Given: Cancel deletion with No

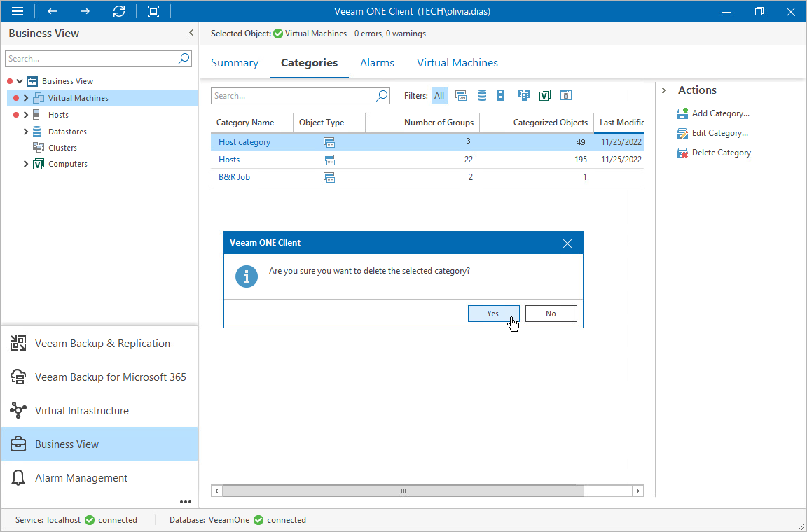Looking at the screenshot, I should [551, 314].
